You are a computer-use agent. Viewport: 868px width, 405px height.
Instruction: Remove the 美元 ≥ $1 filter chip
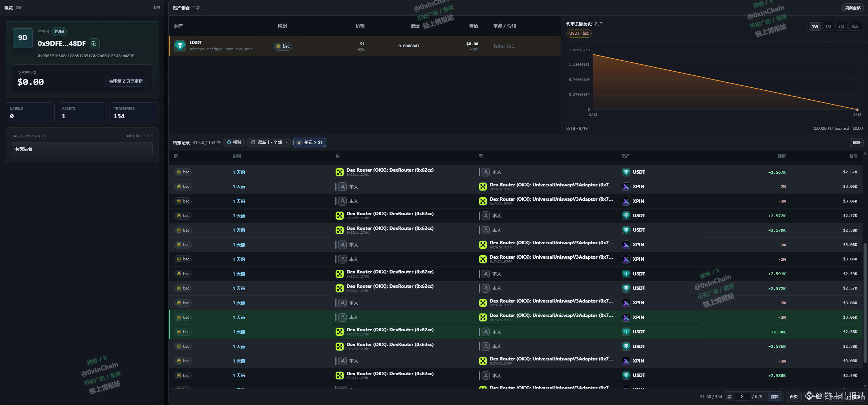[299, 143]
